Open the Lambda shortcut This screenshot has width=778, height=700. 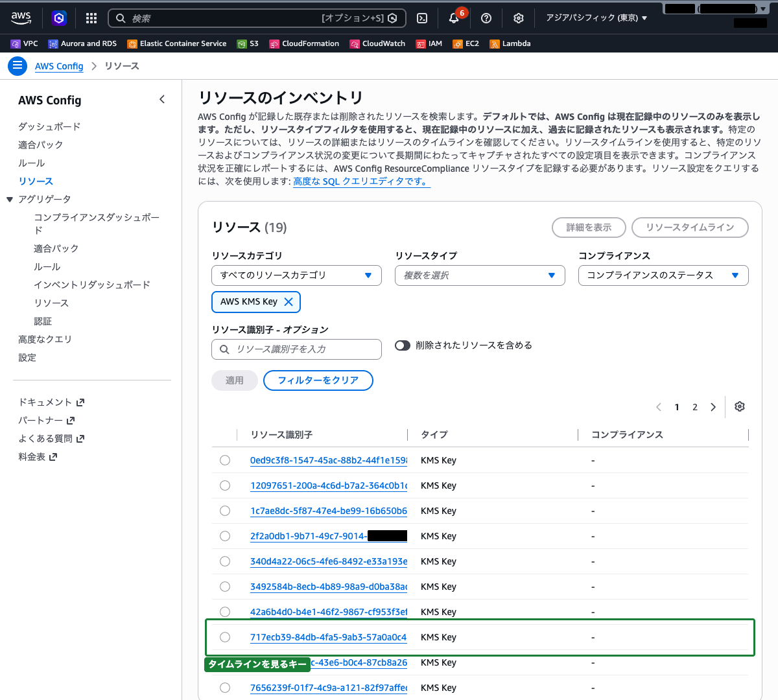coord(510,43)
